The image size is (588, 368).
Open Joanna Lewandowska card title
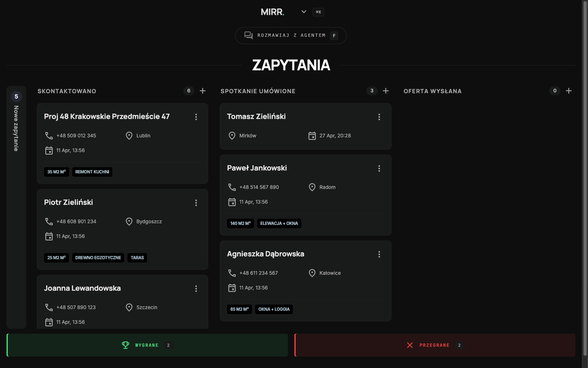click(82, 288)
